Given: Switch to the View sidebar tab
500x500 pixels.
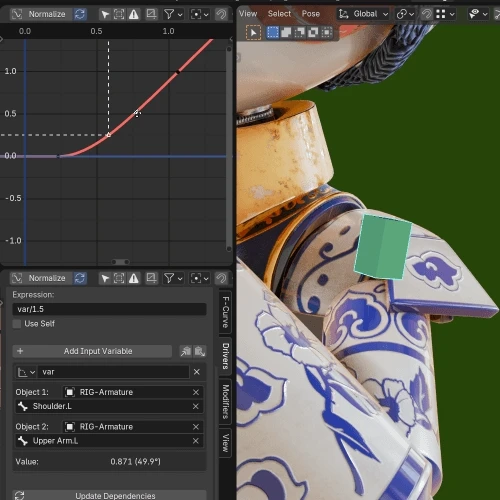Looking at the screenshot, I should coord(225,443).
